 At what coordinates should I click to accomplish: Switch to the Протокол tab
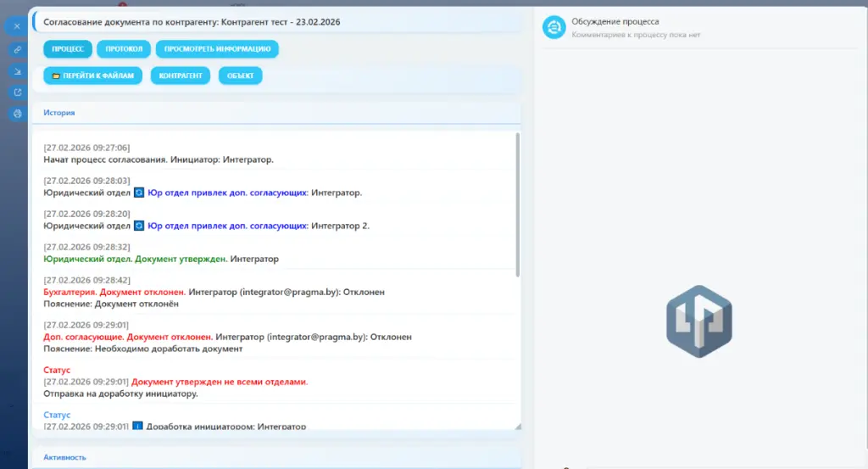coord(124,49)
